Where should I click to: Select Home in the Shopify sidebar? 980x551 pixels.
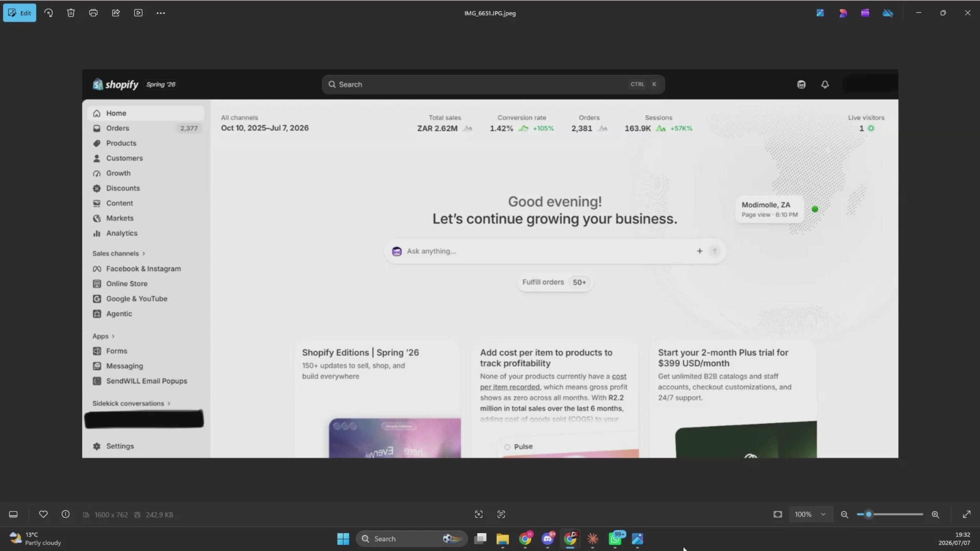(x=145, y=113)
